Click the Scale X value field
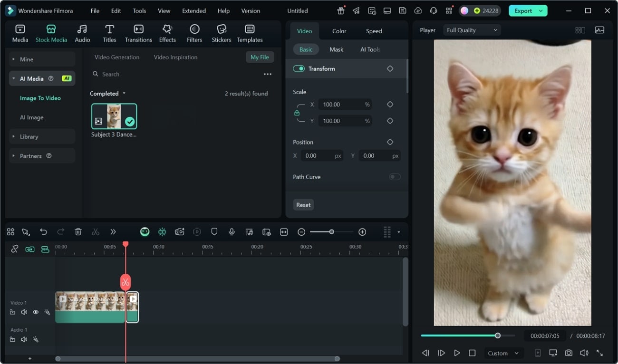Image resolution: width=618 pixels, height=364 pixels. [345, 105]
